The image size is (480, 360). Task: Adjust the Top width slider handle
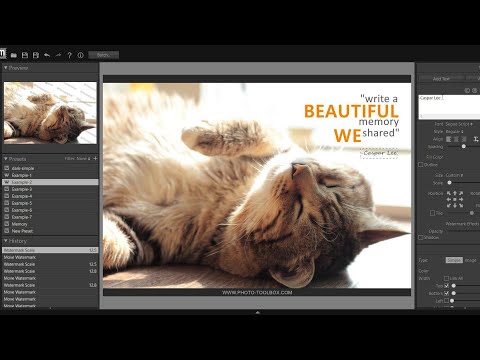pyautogui.click(x=454, y=286)
